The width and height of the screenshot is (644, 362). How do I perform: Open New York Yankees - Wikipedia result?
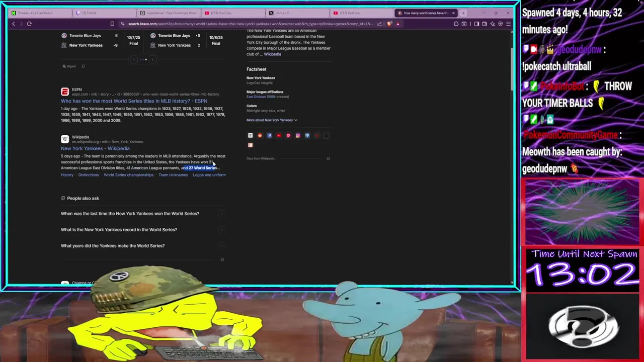tap(95, 149)
